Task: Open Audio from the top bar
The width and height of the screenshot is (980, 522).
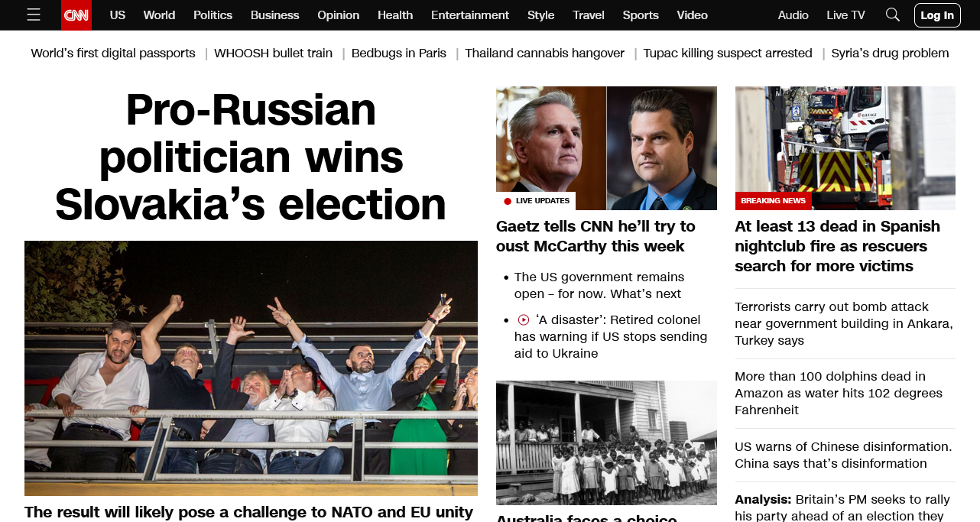Action: 793,15
